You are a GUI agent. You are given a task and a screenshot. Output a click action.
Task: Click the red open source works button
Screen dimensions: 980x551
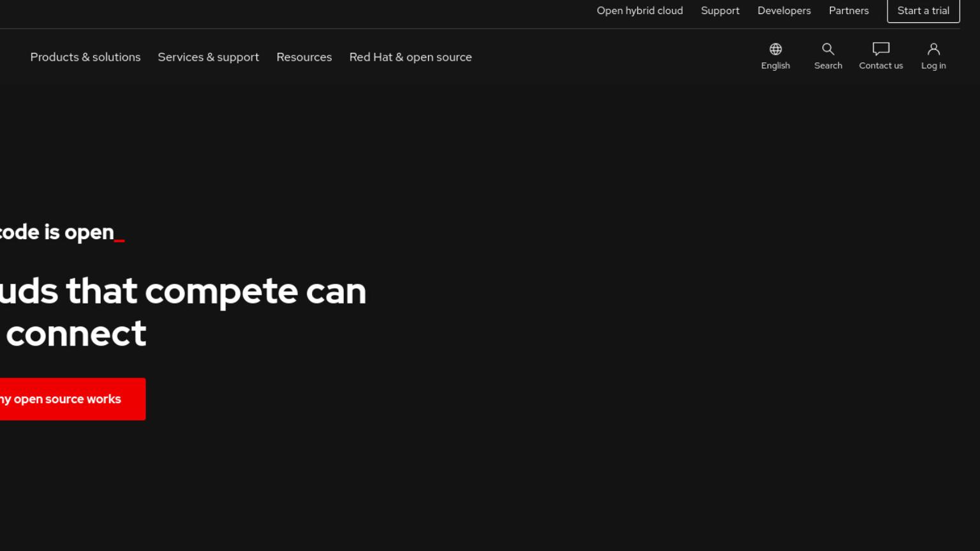tap(73, 399)
